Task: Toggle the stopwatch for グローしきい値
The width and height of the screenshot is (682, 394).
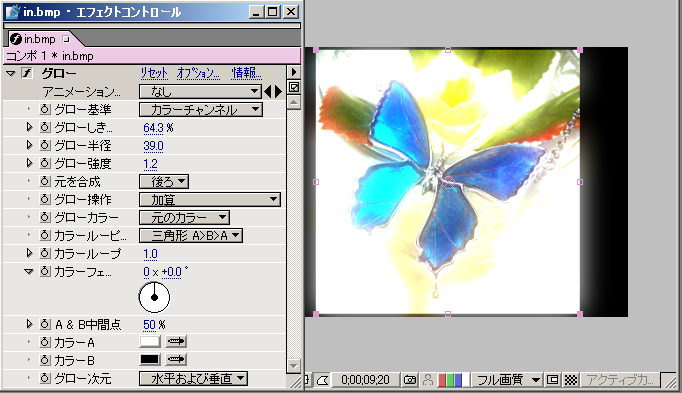Action: click(x=45, y=127)
